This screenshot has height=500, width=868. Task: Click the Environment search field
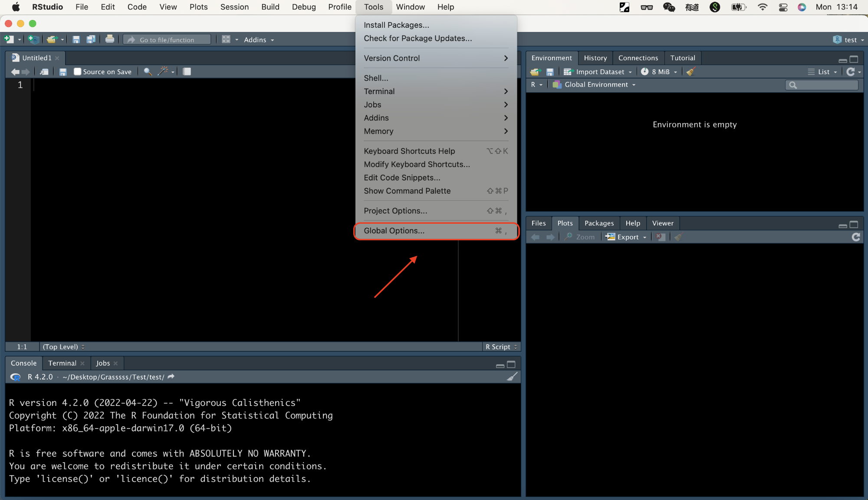tap(822, 85)
